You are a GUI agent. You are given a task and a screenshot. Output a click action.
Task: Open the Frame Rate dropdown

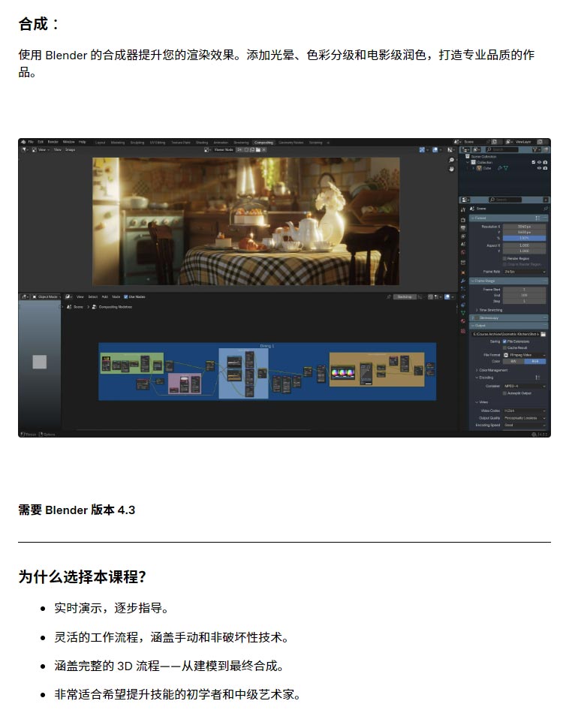tap(524, 271)
